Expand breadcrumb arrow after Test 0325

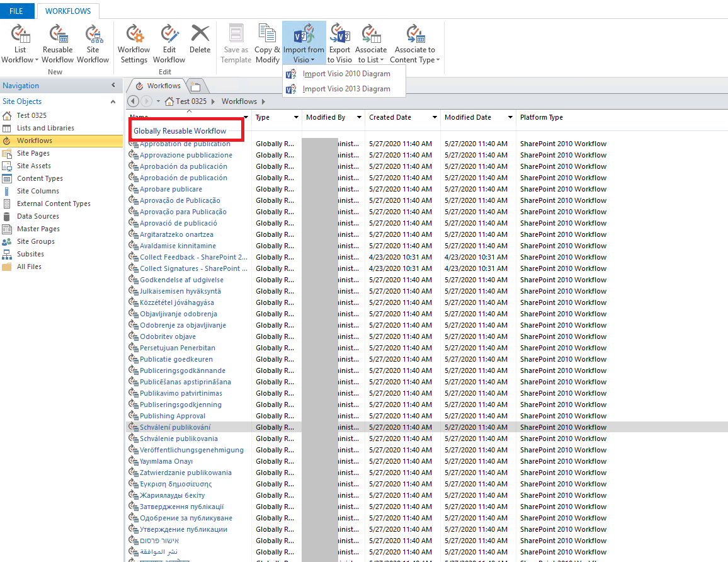[x=213, y=101]
